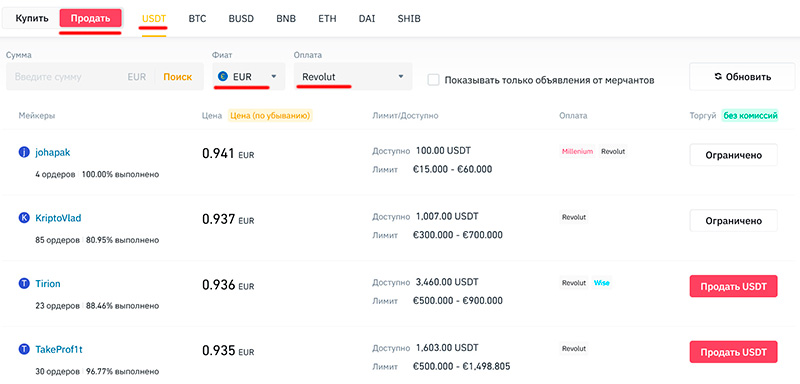Switch to the BTC tab
Screen dimensions: 800x384
pyautogui.click(x=197, y=19)
